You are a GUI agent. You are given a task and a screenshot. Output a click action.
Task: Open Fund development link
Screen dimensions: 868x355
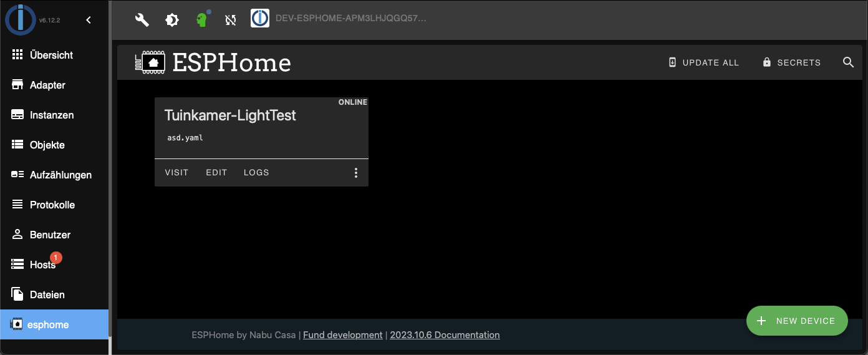point(343,335)
